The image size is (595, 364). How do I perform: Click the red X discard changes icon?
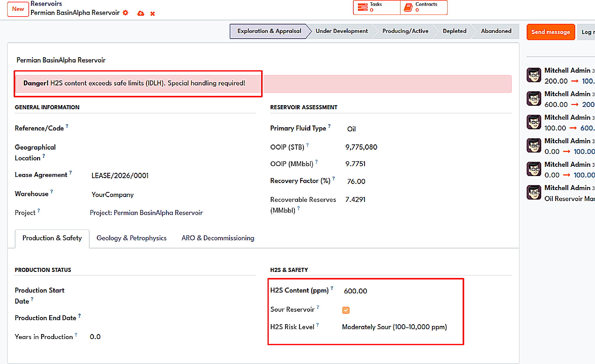[152, 14]
